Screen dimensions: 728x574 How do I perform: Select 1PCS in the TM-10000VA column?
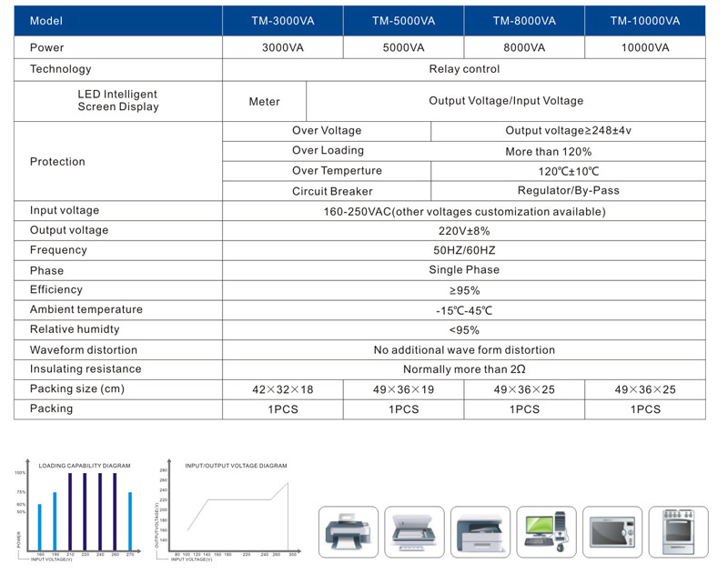point(645,409)
